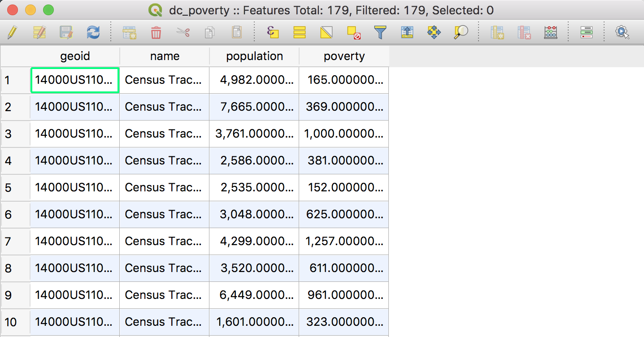Screen dimensions: 644x337
Task: Click poverty value 611.000000...
Action: point(344,268)
